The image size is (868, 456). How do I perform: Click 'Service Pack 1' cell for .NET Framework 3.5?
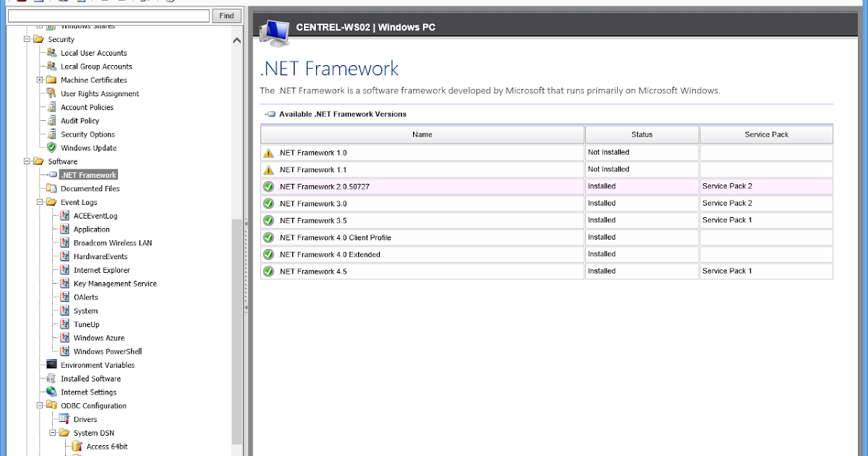coord(767,220)
